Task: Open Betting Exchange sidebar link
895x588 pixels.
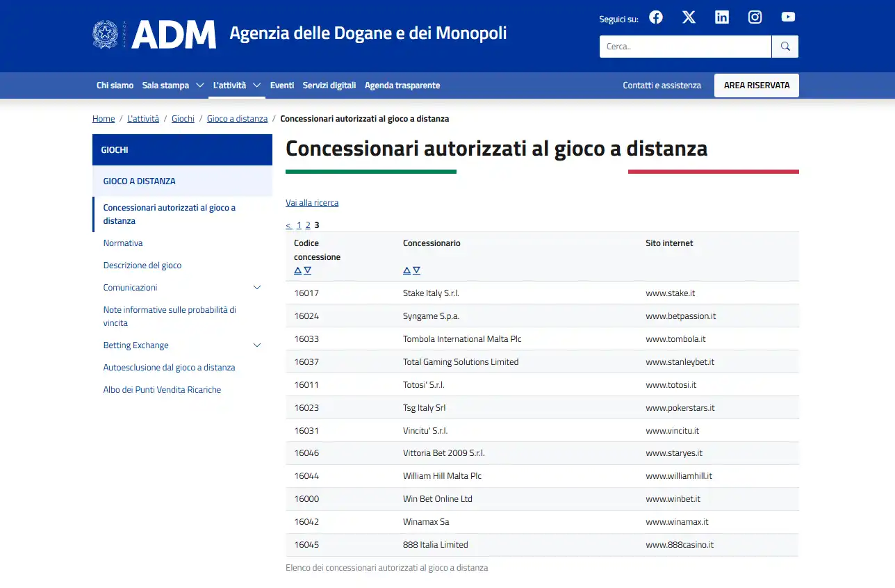Action: point(136,345)
